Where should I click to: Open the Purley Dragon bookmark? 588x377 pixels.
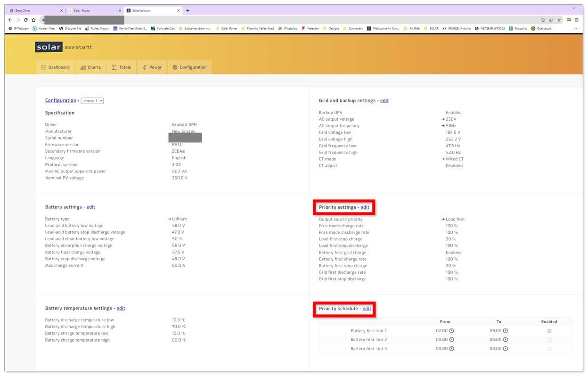pos(98,28)
